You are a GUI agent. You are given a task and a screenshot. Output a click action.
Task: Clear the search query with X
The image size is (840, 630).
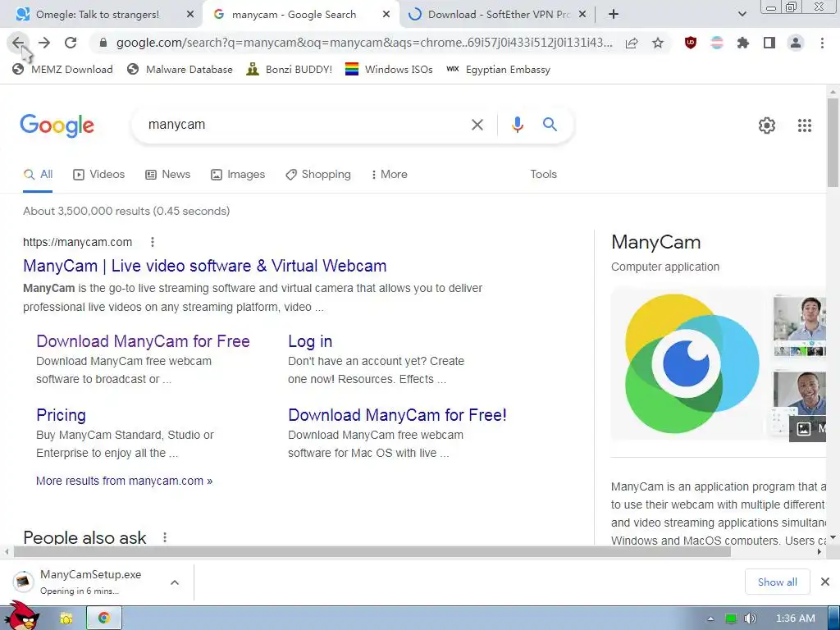[x=477, y=125]
